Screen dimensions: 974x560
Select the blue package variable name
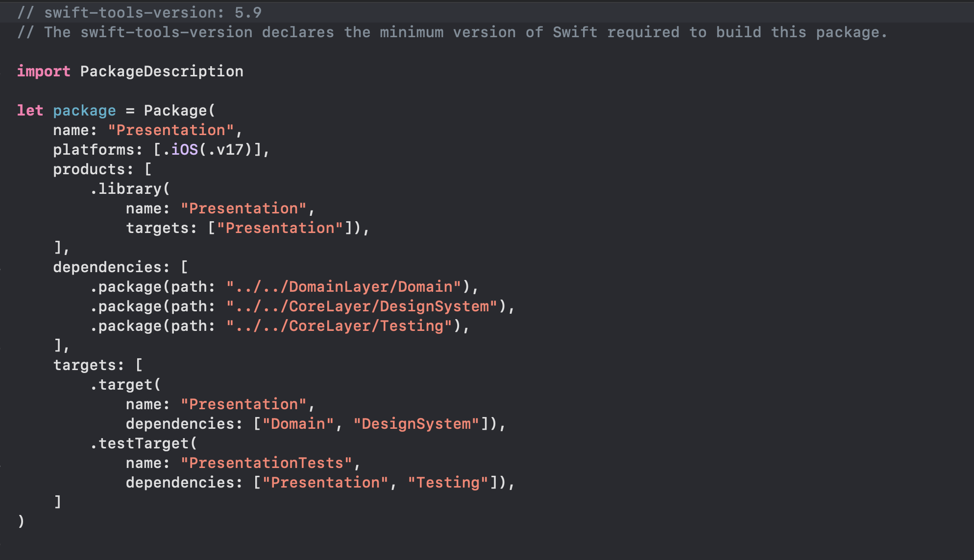(84, 111)
